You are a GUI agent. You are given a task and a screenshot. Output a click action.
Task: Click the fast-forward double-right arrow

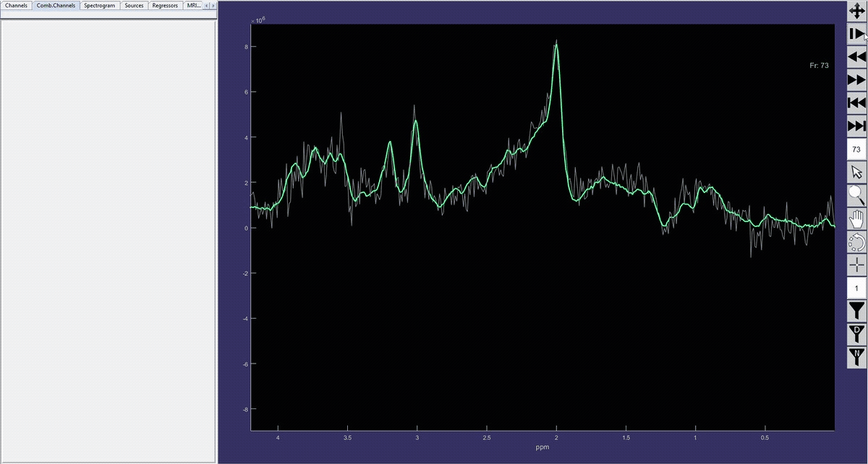click(856, 80)
